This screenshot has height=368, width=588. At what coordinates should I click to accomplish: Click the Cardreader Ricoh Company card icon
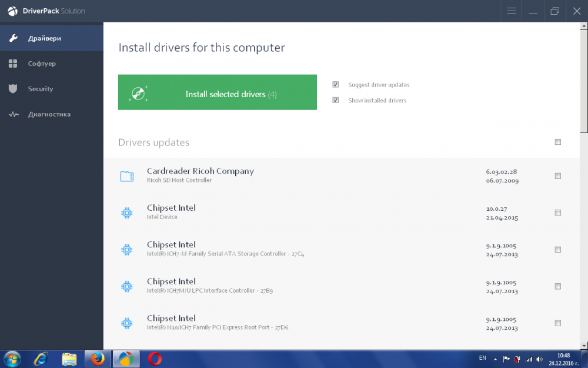pos(127,175)
